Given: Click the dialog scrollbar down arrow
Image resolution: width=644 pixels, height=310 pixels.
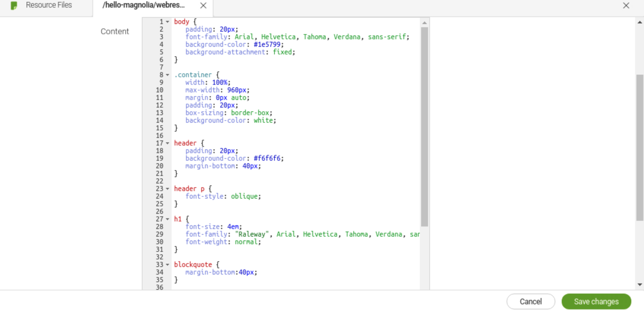Looking at the screenshot, I should click(x=640, y=285).
